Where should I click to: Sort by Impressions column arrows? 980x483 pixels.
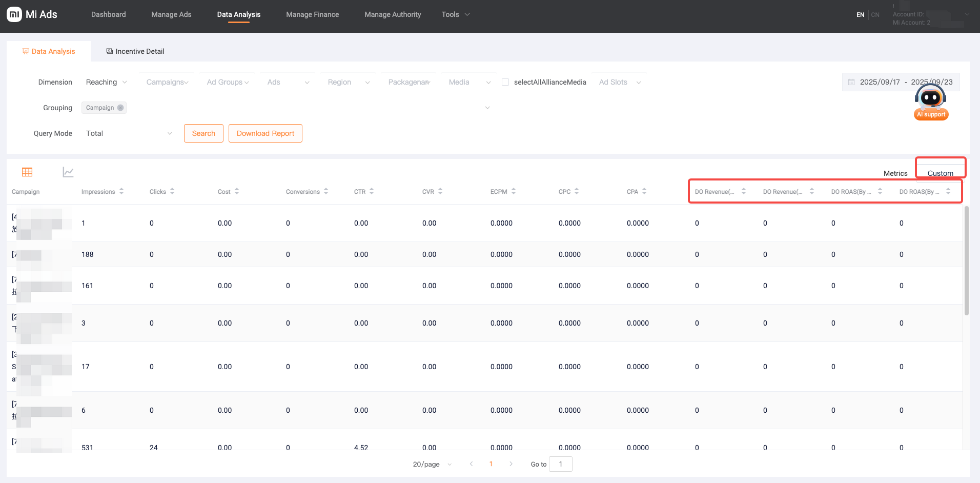(121, 191)
